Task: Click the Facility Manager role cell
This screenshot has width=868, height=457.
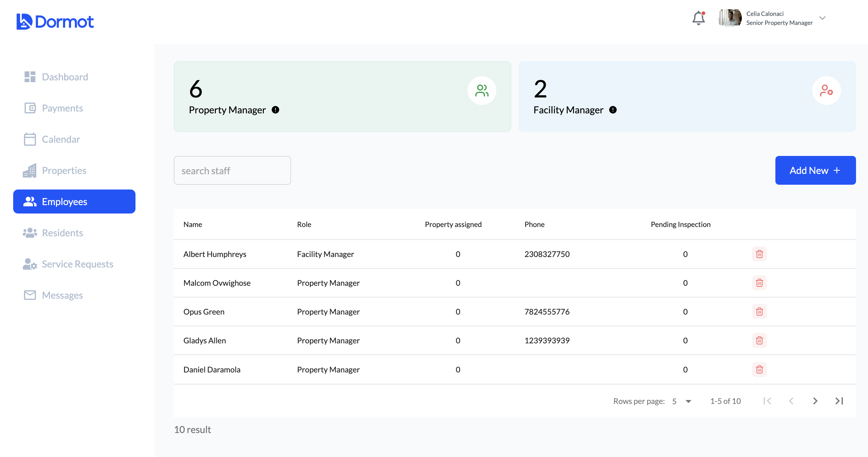Action: click(x=325, y=254)
